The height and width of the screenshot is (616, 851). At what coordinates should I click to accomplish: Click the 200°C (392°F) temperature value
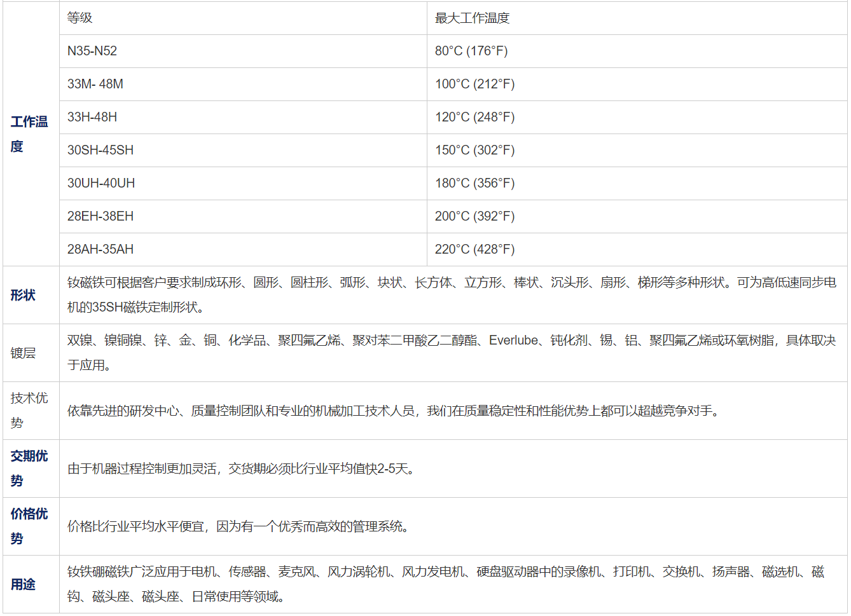474,217
